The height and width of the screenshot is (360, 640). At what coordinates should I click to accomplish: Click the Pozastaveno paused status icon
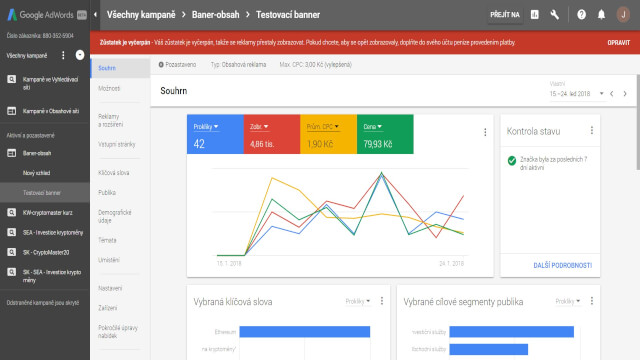point(161,64)
